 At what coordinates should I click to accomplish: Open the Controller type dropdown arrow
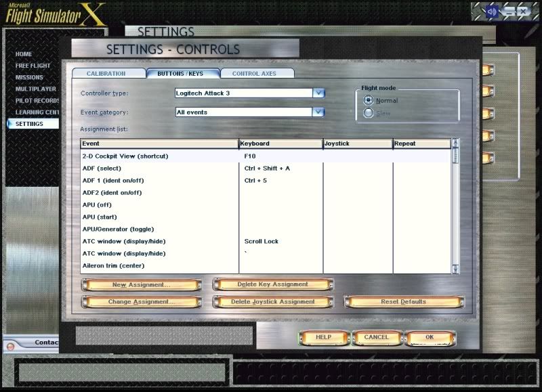pyautogui.click(x=318, y=93)
